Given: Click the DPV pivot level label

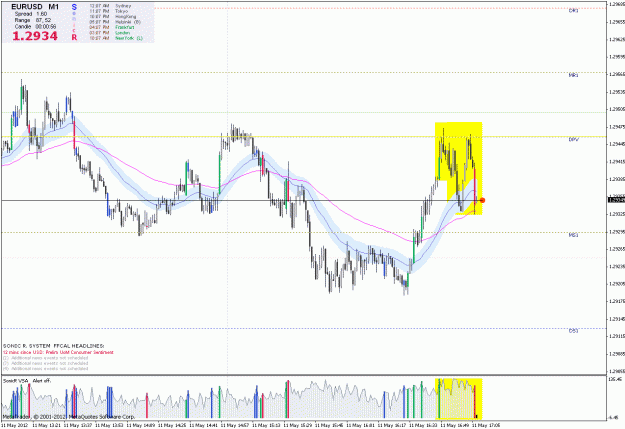Looking at the screenshot, I should click(x=573, y=140).
